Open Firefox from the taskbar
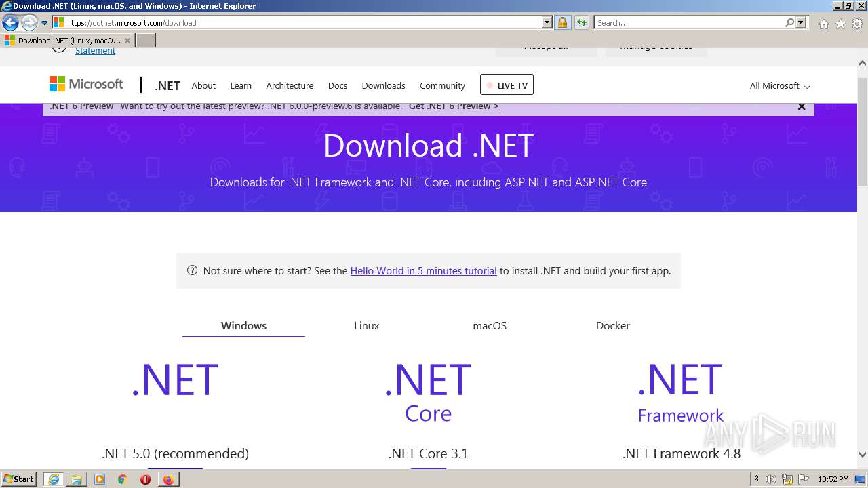Image resolution: width=868 pixels, height=488 pixels. pos(168,479)
